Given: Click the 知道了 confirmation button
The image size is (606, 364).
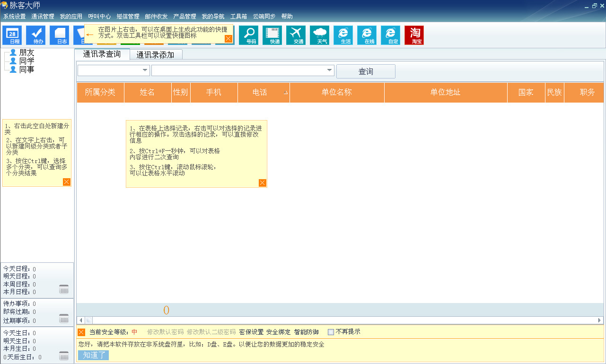Looking at the screenshot, I should pos(94,355).
